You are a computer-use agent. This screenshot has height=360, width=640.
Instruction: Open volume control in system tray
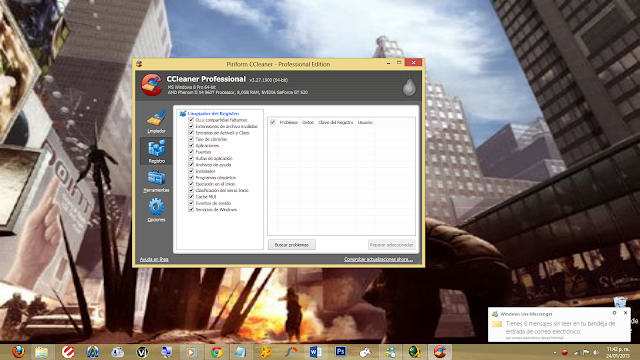coord(596,352)
